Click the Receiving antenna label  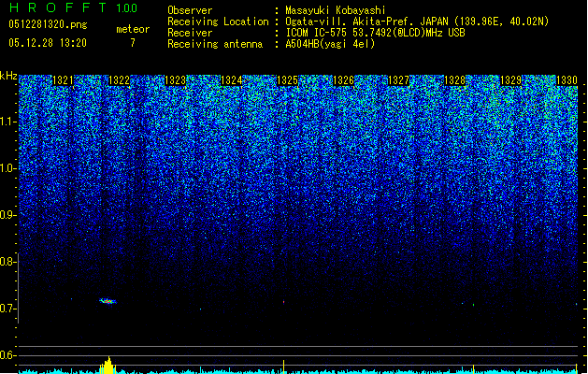(x=215, y=44)
